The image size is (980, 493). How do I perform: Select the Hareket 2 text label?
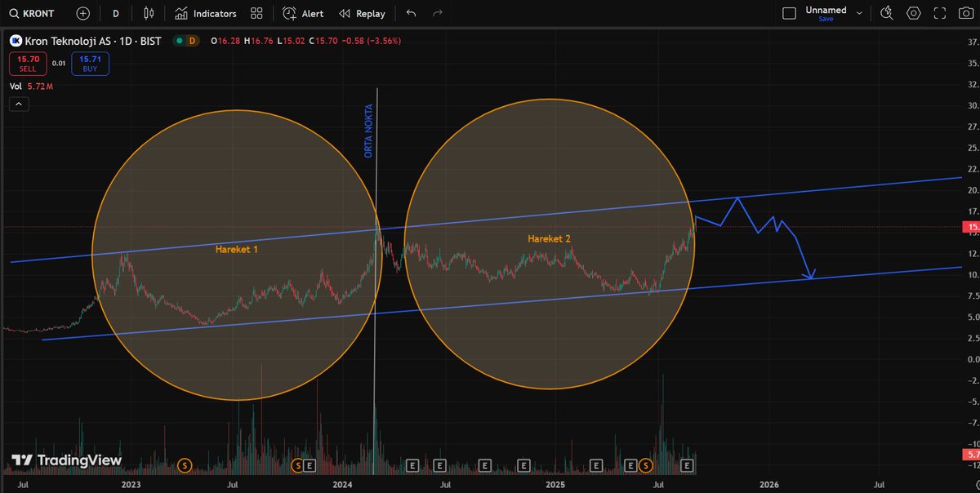tap(549, 238)
